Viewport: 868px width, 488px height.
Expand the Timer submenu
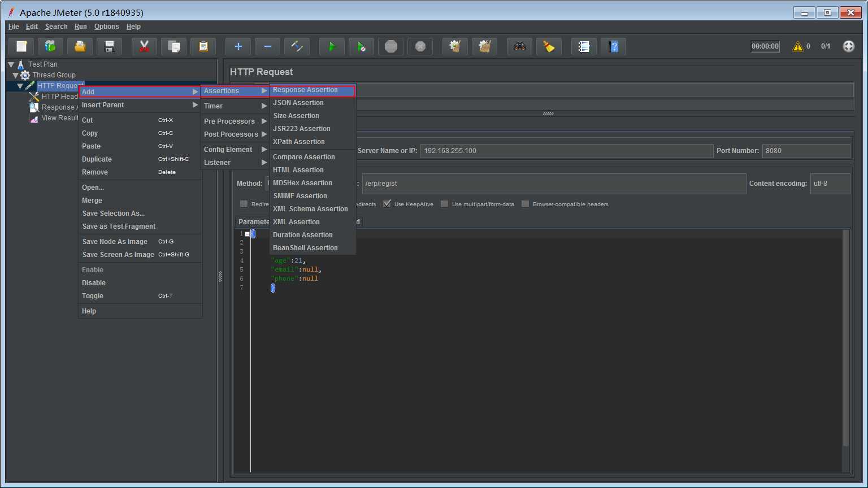tap(235, 106)
